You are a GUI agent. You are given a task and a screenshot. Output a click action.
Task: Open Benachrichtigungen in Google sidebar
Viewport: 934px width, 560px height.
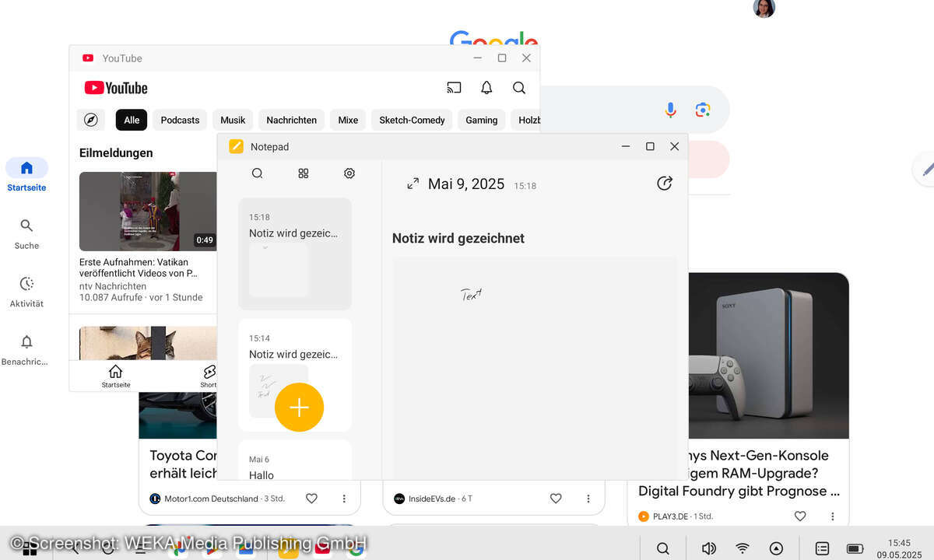(26, 350)
